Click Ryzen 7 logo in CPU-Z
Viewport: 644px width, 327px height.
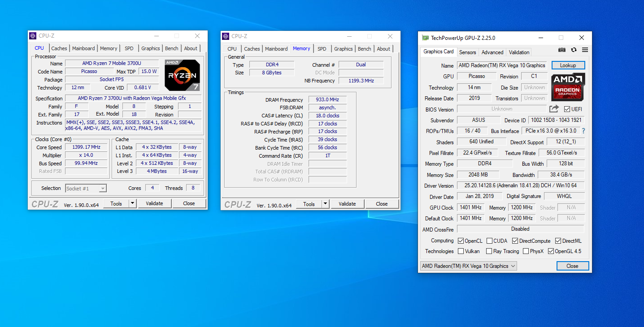coord(182,75)
